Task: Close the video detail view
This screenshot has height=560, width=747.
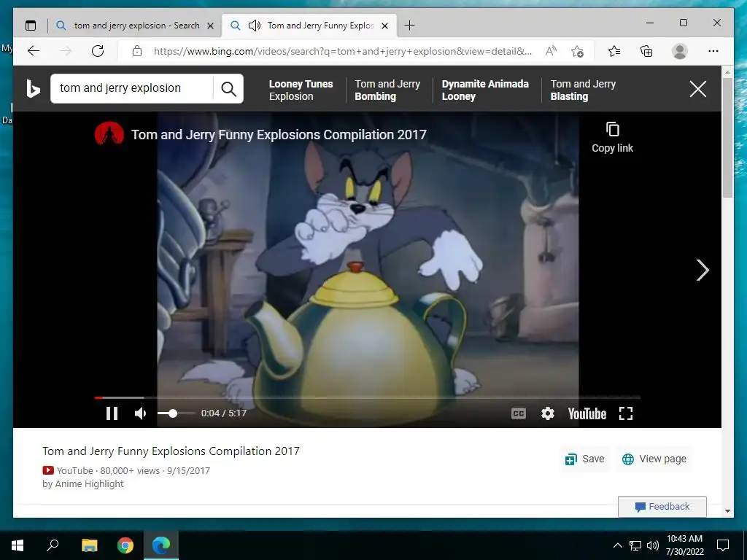Action: (698, 89)
